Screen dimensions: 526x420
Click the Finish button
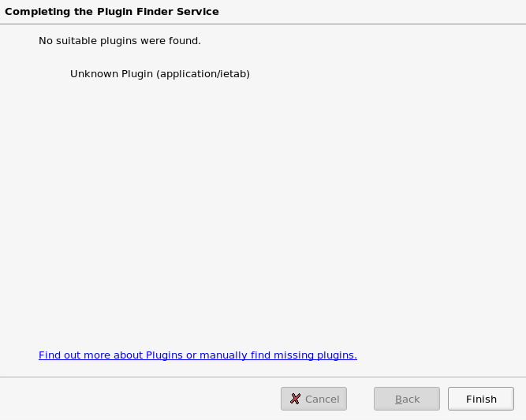click(481, 399)
